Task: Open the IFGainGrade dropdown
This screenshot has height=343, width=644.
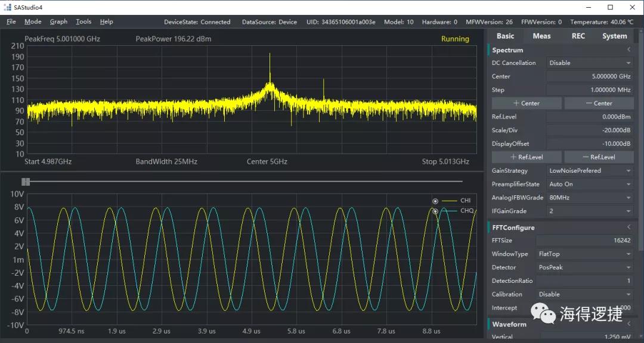Action: [590, 211]
